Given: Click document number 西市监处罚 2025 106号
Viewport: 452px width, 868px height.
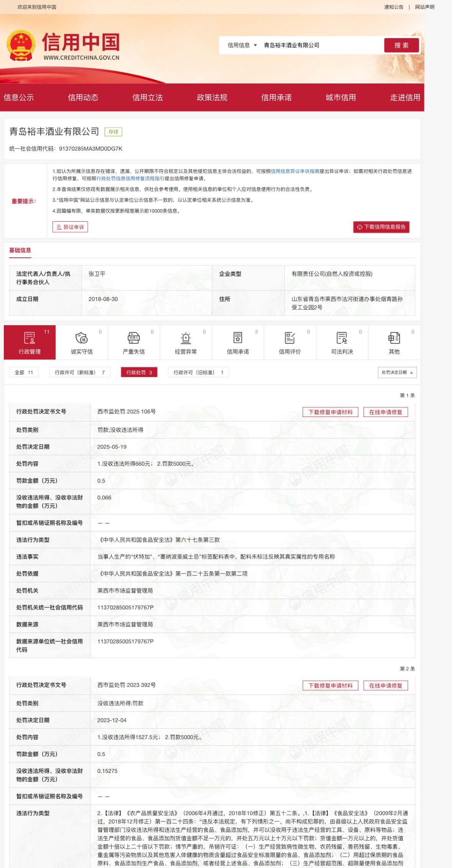Looking at the screenshot, I should point(127,412).
